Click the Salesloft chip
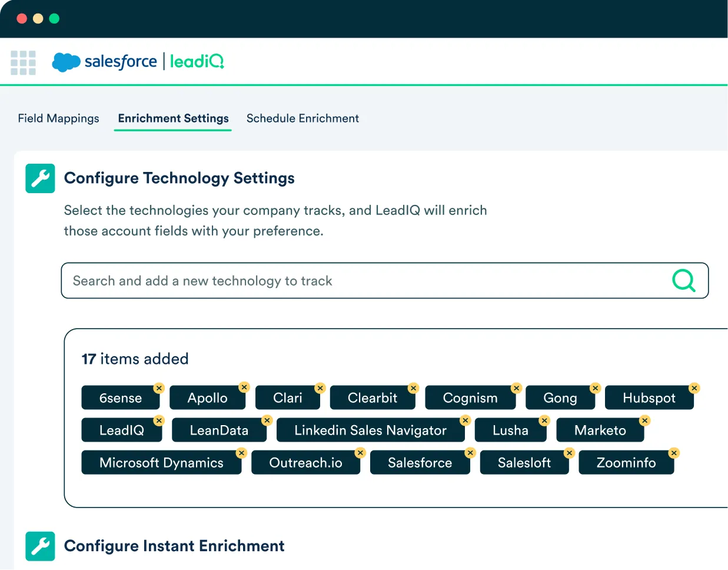The width and height of the screenshot is (728, 570). tap(524, 463)
